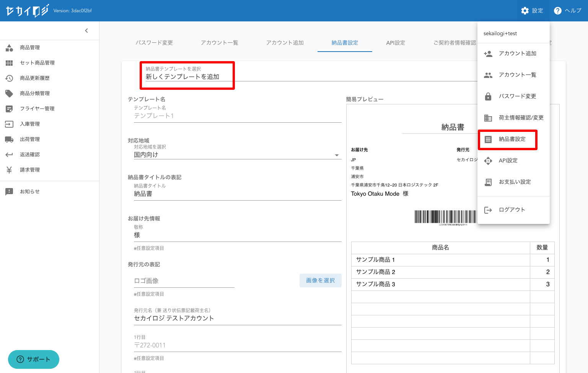Open the 納品書テンプレートを選択 dropdown
Screen dimensions: 588x373
pyautogui.click(x=187, y=76)
